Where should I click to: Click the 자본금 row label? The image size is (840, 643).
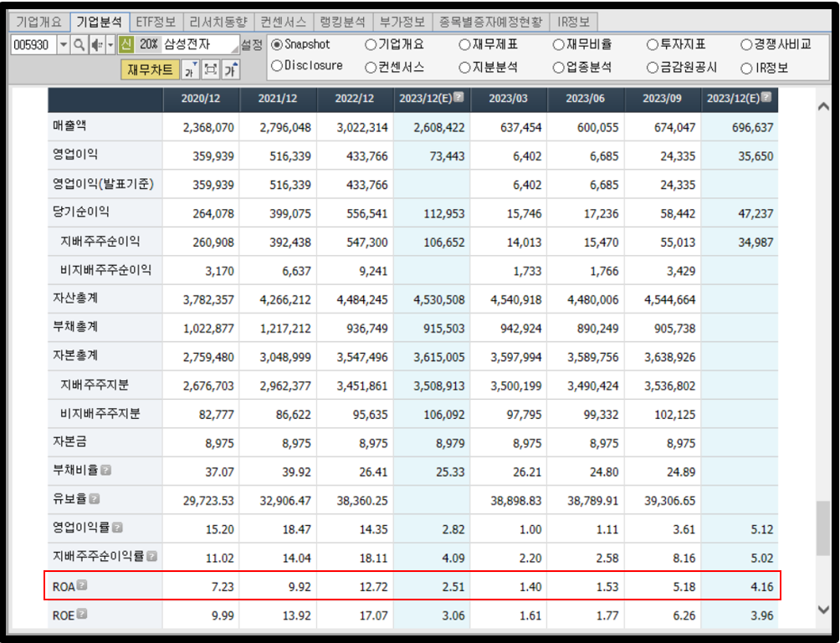[x=69, y=441]
